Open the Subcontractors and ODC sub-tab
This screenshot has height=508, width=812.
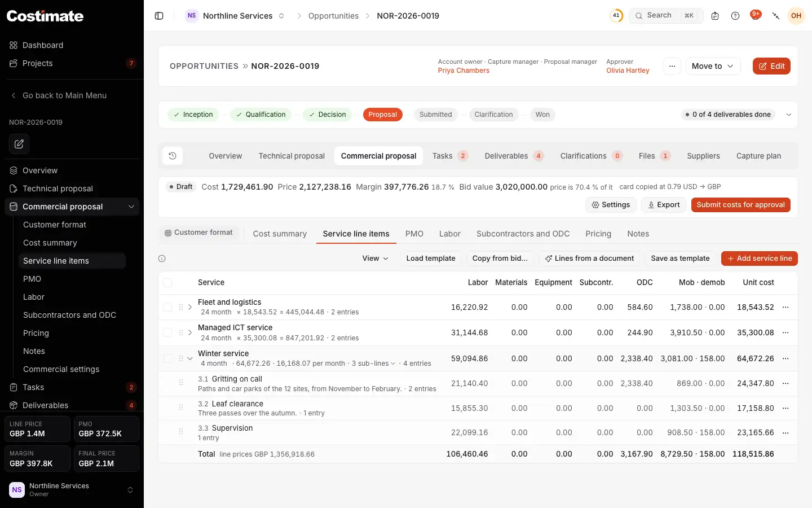523,234
